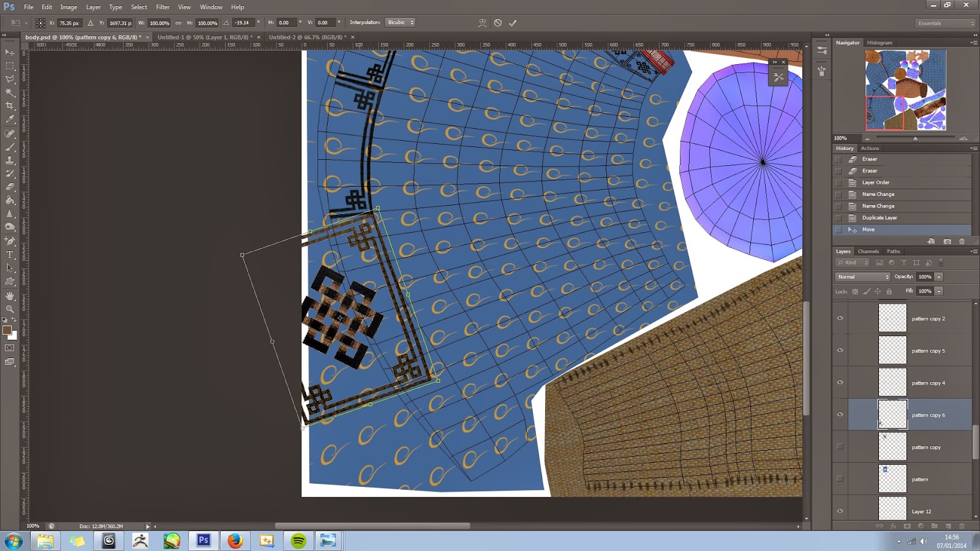The width and height of the screenshot is (980, 551).
Task: Select the Crop tool
Action: [x=10, y=106]
